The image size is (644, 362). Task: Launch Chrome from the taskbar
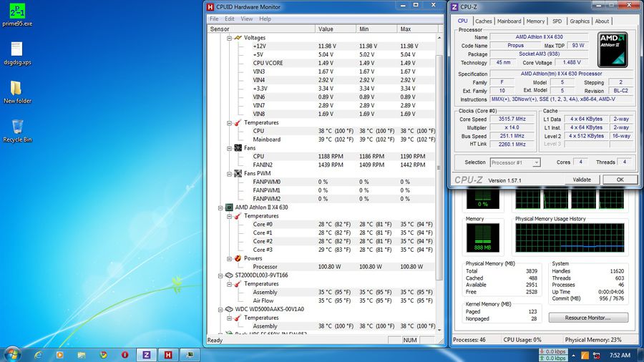pyautogui.click(x=104, y=355)
